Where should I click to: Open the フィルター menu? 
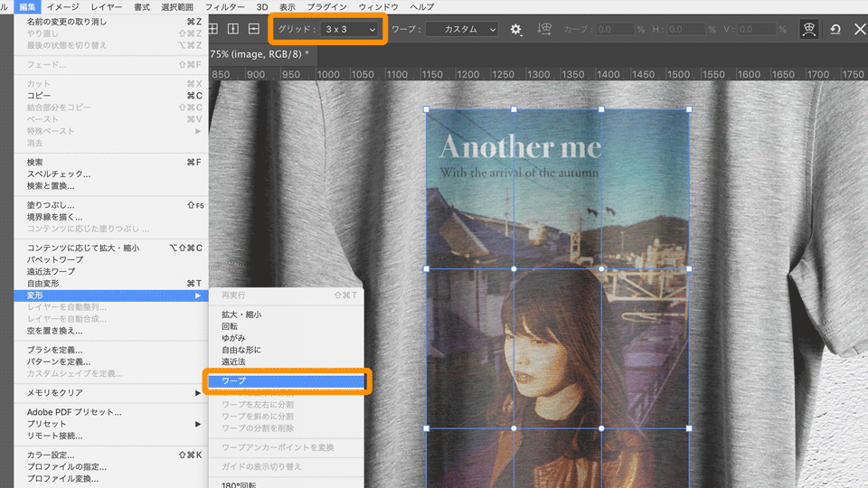[x=225, y=6]
